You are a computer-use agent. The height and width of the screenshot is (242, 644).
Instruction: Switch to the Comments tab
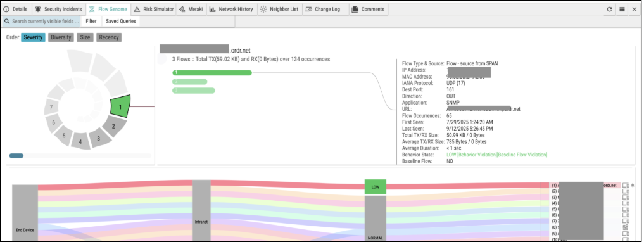coord(369,9)
